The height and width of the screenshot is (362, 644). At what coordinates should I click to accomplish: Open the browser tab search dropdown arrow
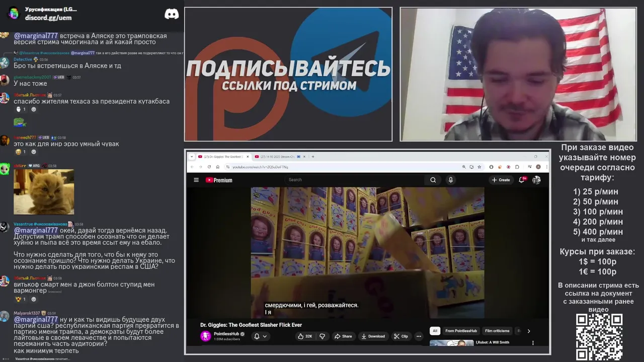click(192, 156)
